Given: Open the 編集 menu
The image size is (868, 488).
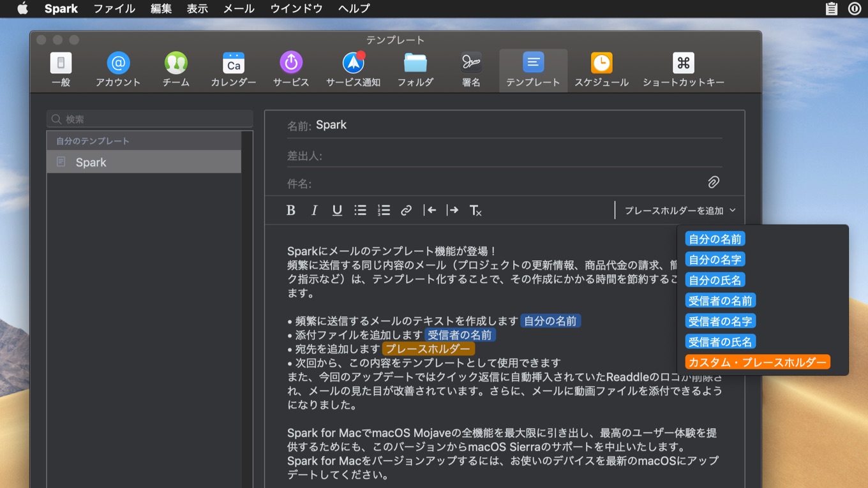Looking at the screenshot, I should (161, 8).
